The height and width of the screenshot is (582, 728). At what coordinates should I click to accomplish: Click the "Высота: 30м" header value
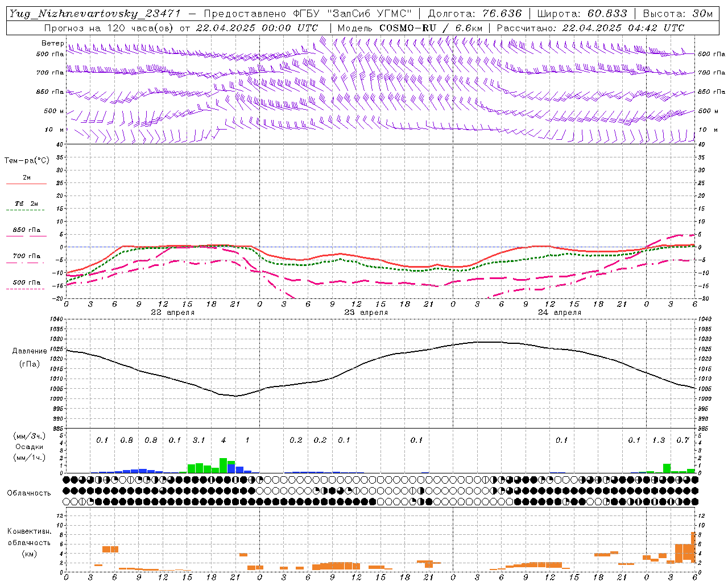pyautogui.click(x=677, y=14)
